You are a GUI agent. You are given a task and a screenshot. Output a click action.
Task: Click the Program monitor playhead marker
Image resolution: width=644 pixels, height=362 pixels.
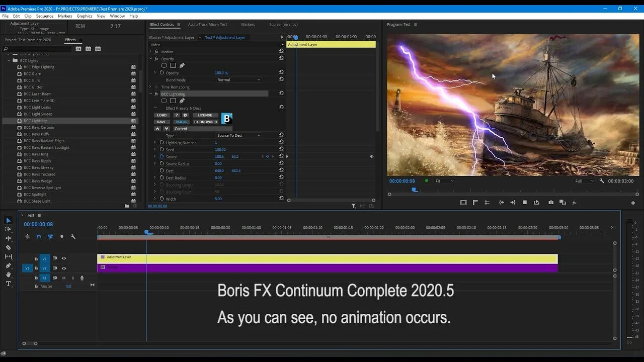coord(414,190)
